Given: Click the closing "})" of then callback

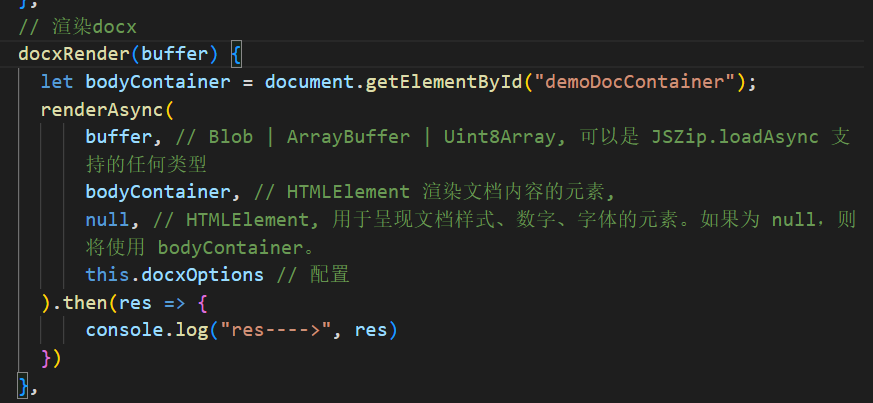Looking at the screenshot, I should (x=51, y=358).
